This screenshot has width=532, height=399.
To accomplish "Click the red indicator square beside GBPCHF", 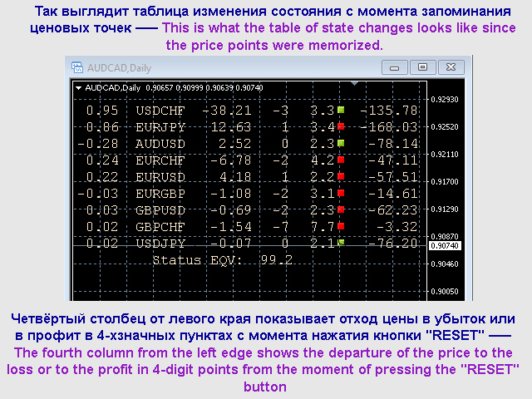I will pyautogui.click(x=340, y=226).
